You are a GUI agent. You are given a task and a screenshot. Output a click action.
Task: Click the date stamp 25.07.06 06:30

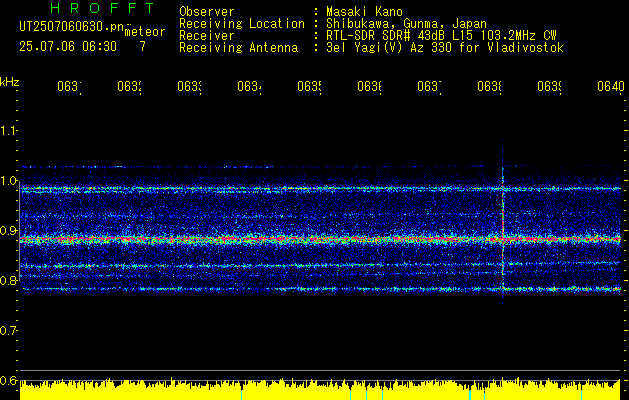click(x=68, y=47)
